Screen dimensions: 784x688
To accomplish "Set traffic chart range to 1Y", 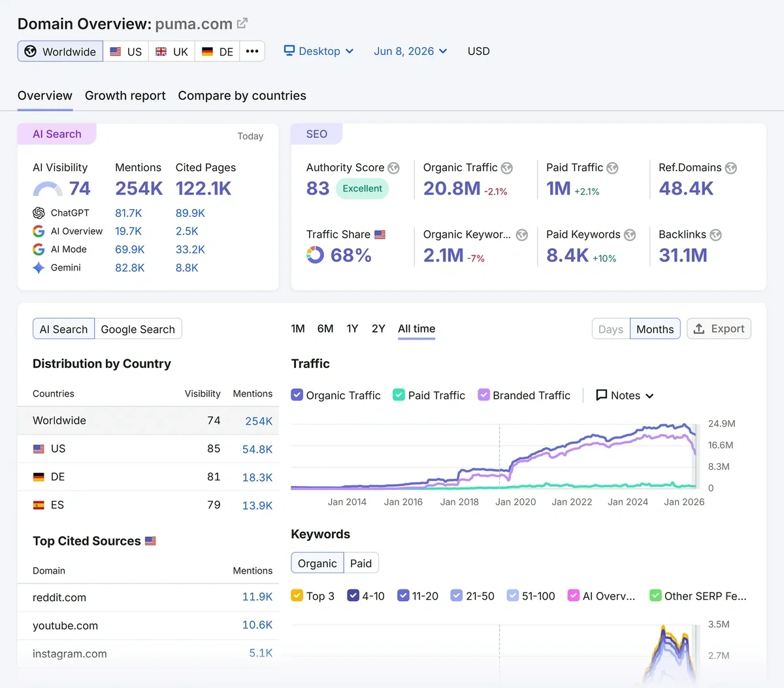I will click(x=352, y=329).
